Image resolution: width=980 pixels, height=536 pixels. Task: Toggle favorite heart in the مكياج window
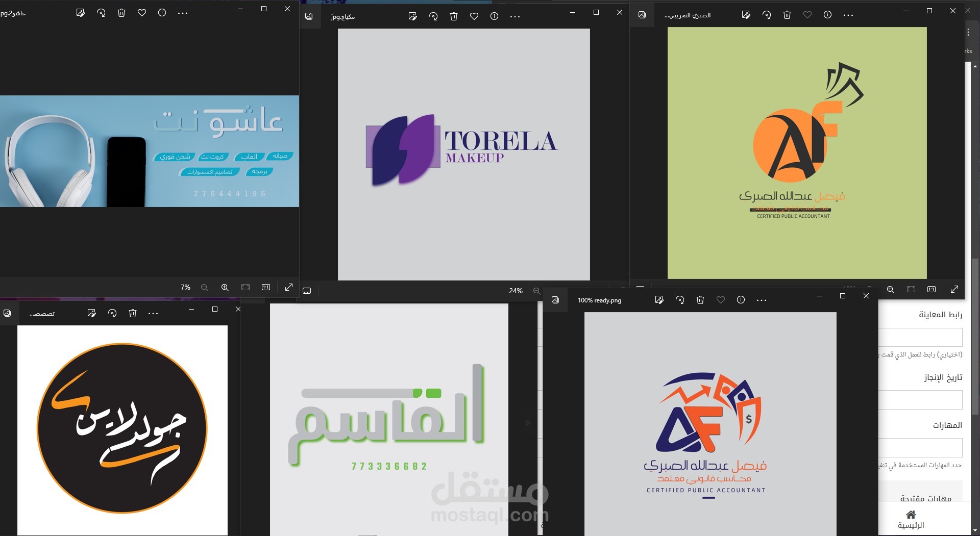click(474, 16)
